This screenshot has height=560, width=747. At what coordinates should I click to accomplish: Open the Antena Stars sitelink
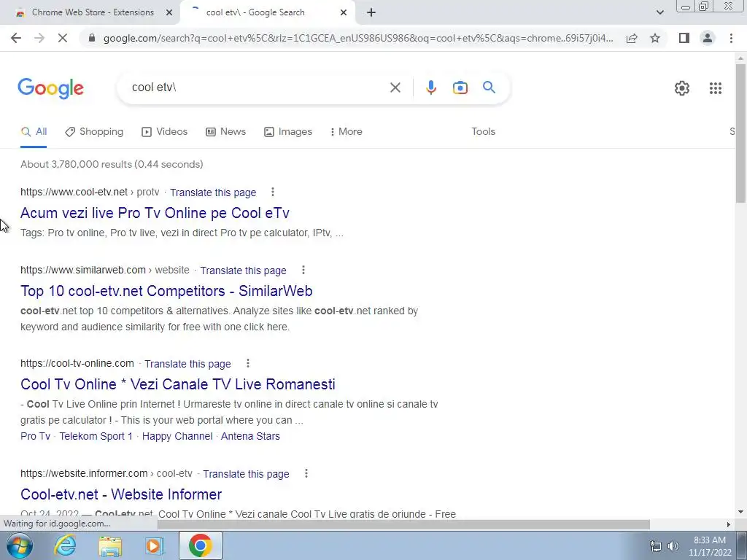pyautogui.click(x=250, y=436)
